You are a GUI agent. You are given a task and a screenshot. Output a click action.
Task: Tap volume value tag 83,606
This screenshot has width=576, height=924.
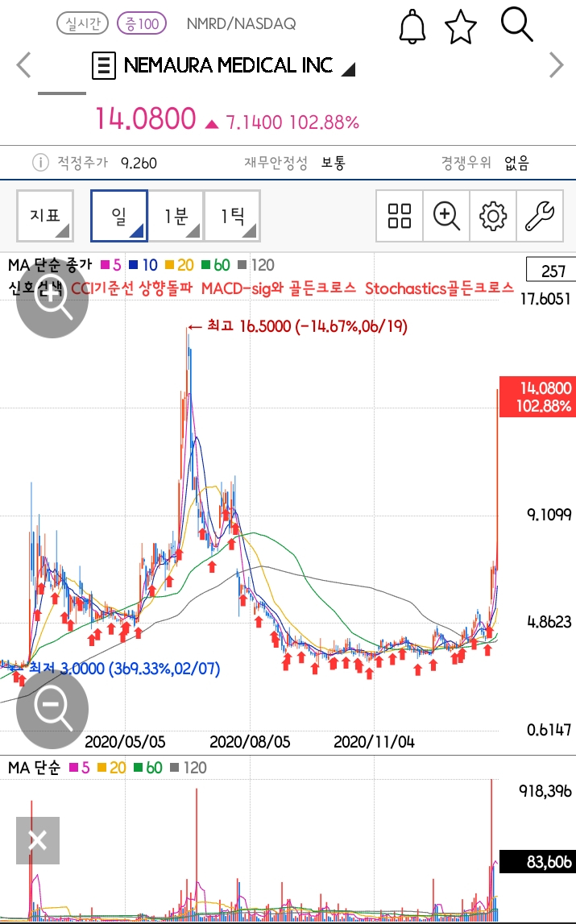pyautogui.click(x=537, y=861)
